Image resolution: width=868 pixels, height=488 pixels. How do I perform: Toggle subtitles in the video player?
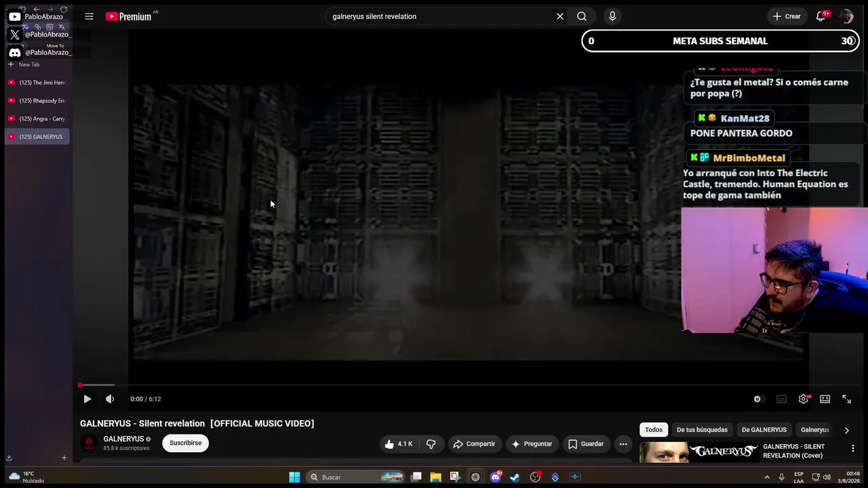point(781,399)
